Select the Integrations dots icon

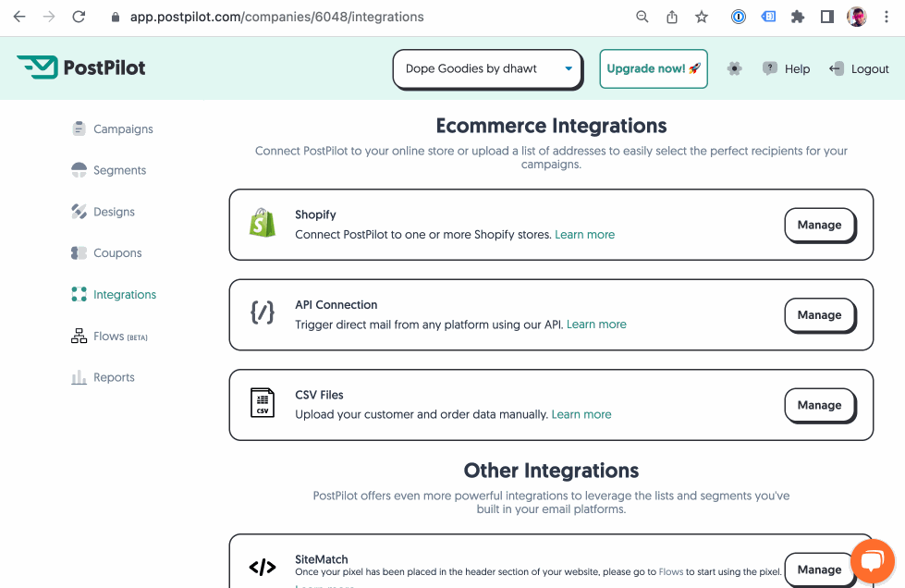pos(79,294)
